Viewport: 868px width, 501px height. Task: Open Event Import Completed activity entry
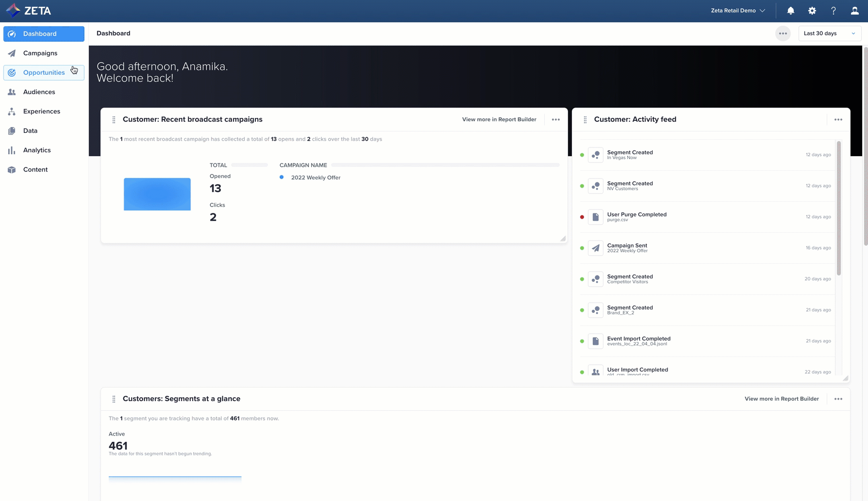(706, 341)
